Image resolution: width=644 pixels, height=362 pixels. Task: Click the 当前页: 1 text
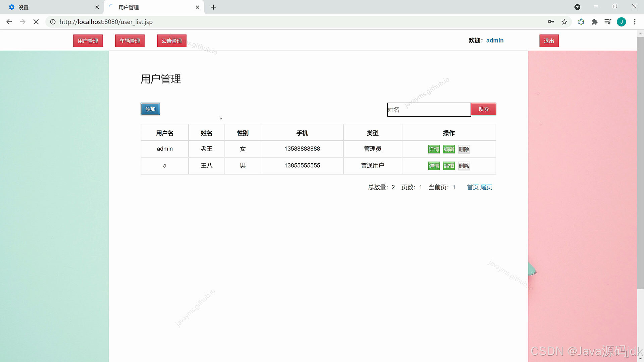tap(442, 187)
